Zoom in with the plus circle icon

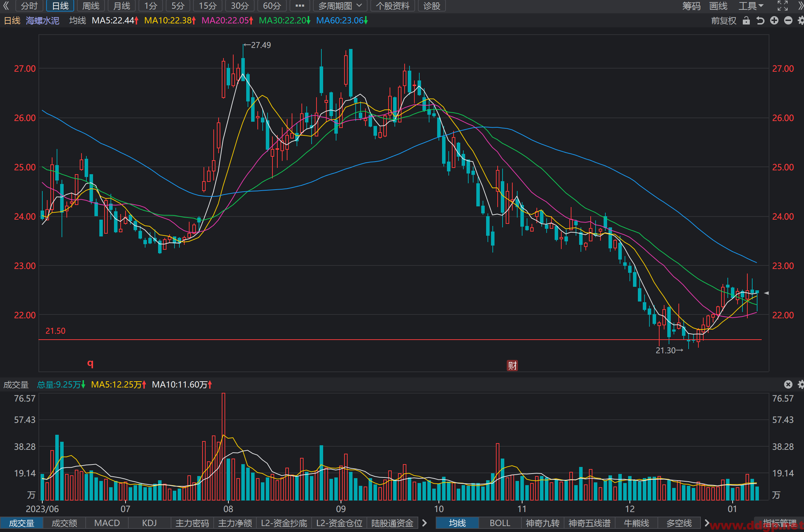774,21
